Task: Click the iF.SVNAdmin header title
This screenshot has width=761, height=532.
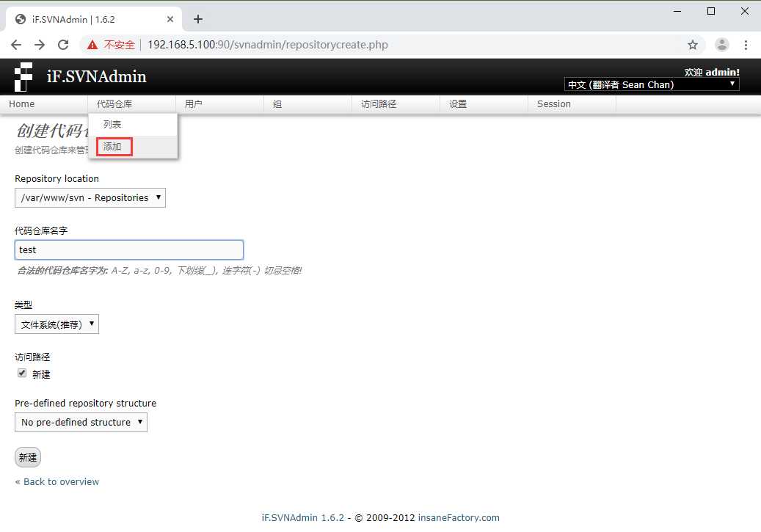Action: pyautogui.click(x=97, y=76)
